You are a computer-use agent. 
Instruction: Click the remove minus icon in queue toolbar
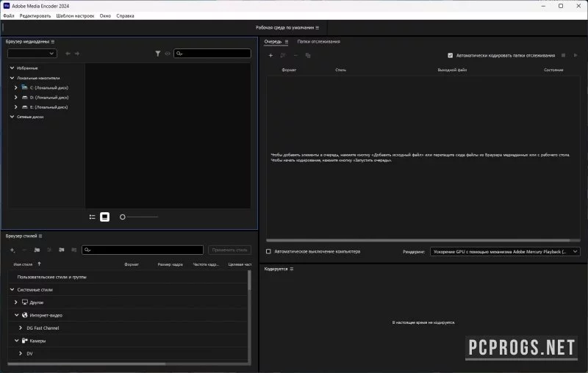pos(295,55)
